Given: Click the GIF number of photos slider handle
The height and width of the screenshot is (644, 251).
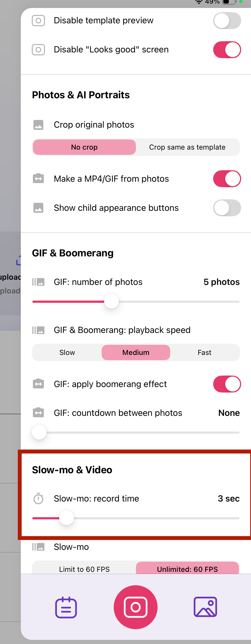Looking at the screenshot, I should click(112, 301).
